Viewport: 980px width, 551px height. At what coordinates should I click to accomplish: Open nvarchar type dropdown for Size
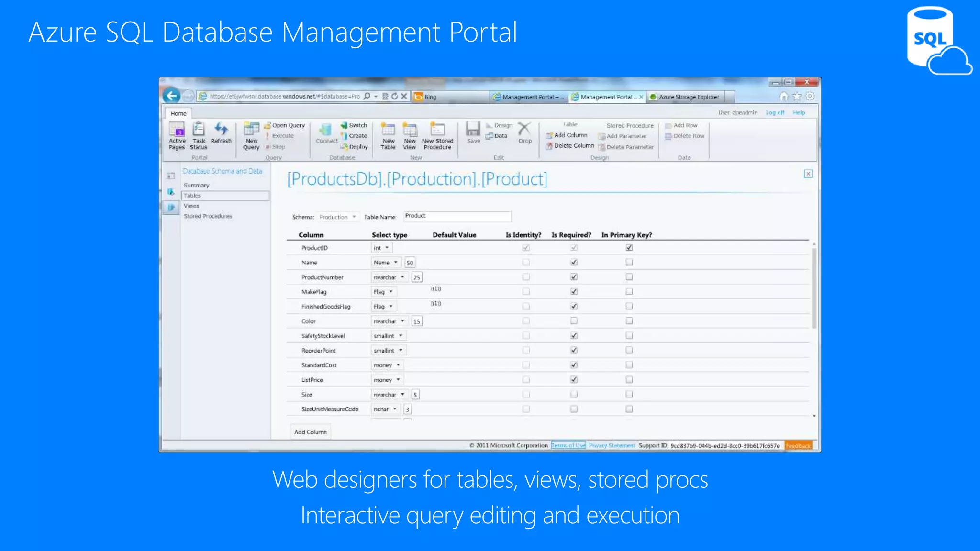click(390, 395)
